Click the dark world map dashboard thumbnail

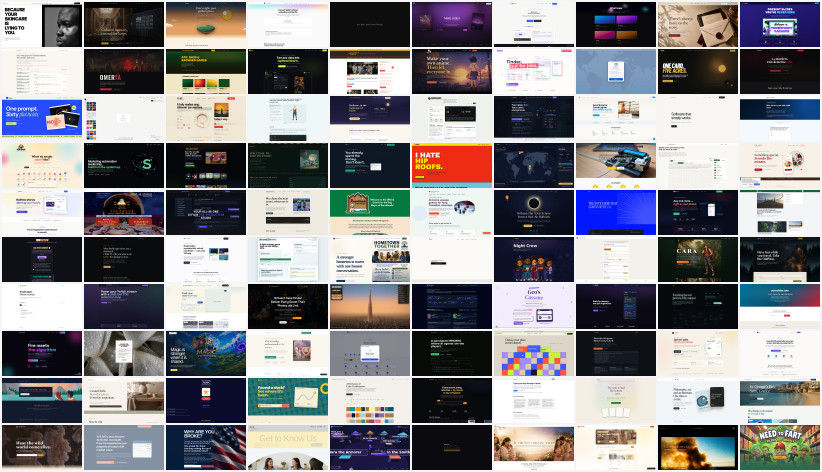click(534, 165)
